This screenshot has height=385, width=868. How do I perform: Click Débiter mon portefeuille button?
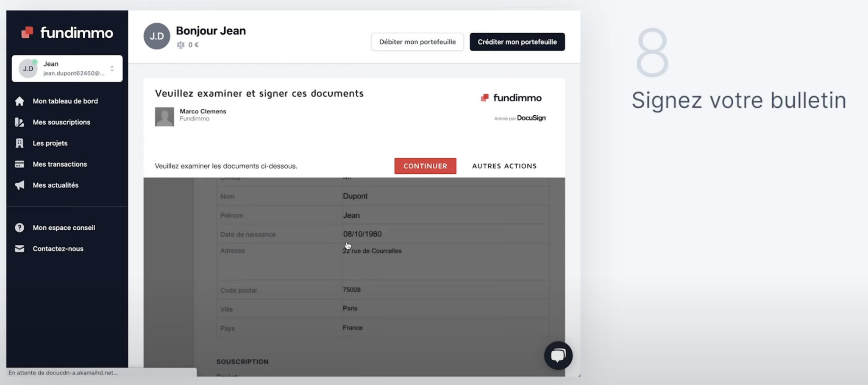pos(417,42)
